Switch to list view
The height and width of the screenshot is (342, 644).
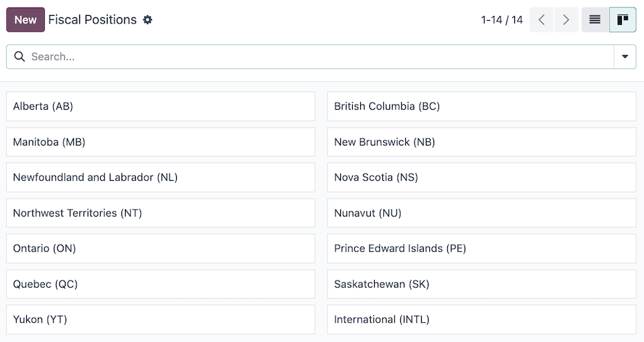(x=595, y=20)
